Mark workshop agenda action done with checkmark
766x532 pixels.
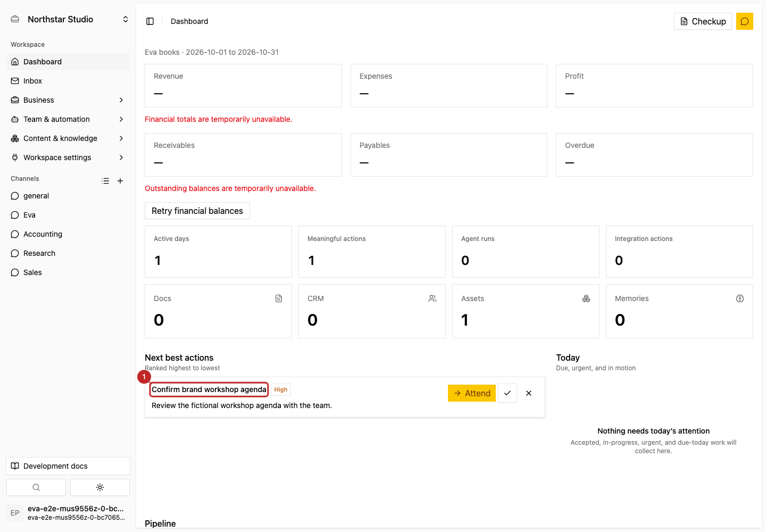click(507, 393)
